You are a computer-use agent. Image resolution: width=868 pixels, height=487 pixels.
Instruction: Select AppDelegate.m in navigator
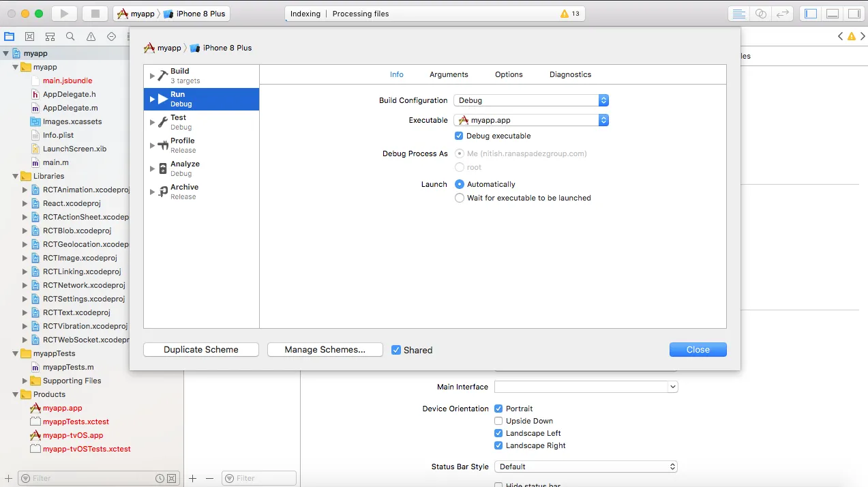[70, 108]
